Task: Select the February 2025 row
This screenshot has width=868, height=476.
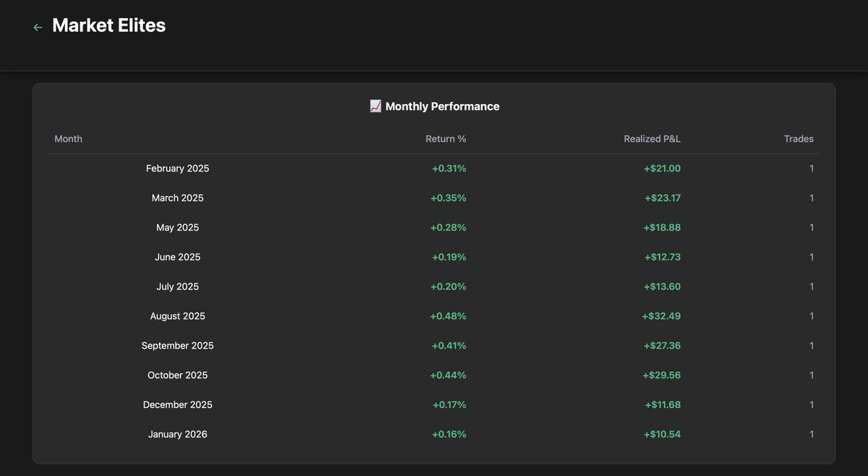Action: point(434,169)
